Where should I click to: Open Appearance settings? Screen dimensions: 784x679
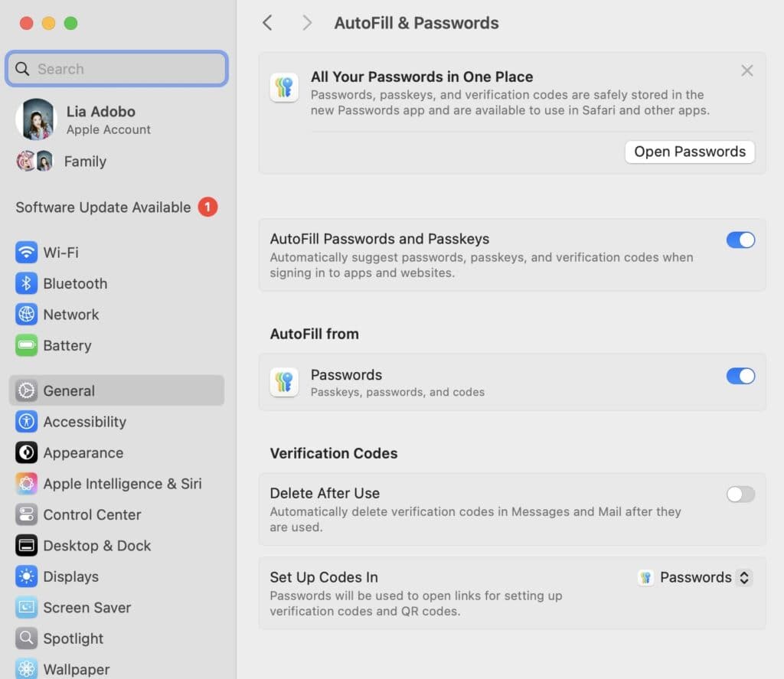tap(25, 452)
